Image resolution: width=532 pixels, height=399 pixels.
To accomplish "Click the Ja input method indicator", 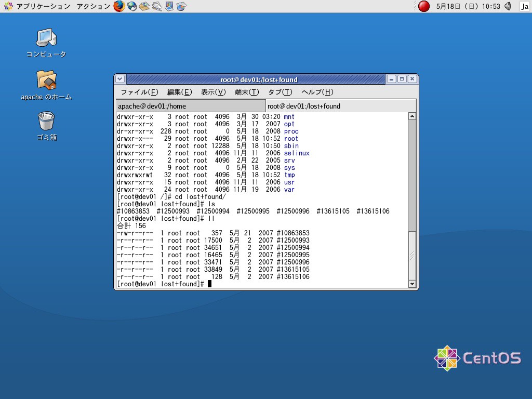I will point(524,6).
